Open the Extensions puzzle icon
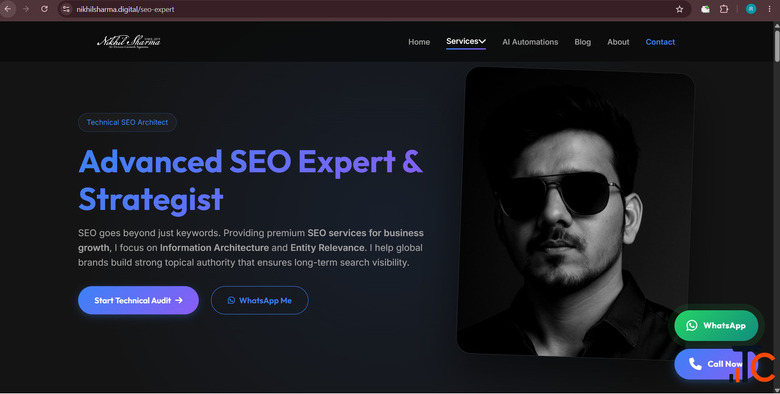This screenshot has height=394, width=780. point(724,9)
